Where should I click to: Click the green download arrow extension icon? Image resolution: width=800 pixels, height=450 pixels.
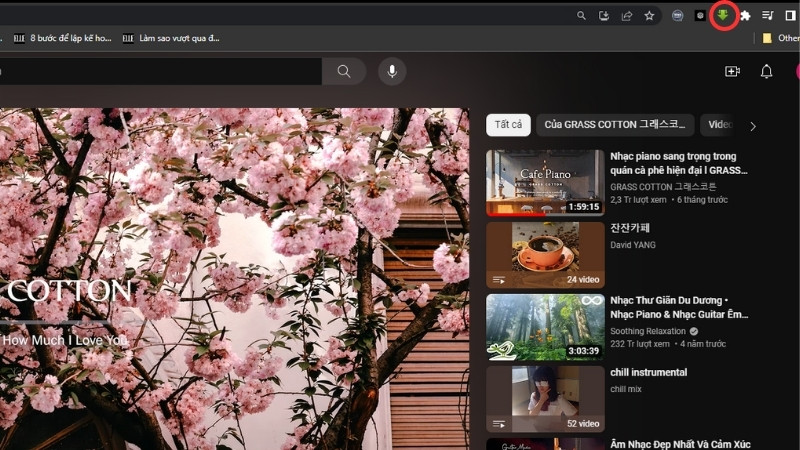click(x=723, y=15)
